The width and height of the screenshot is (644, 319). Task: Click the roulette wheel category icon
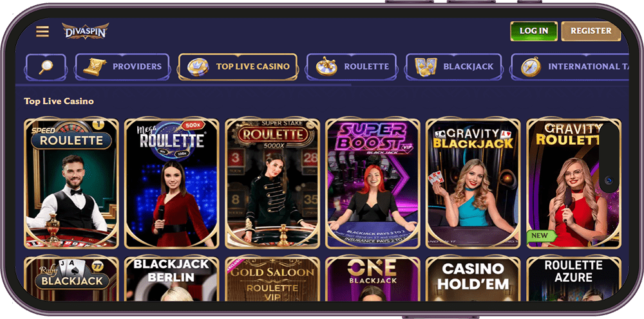coord(327,66)
